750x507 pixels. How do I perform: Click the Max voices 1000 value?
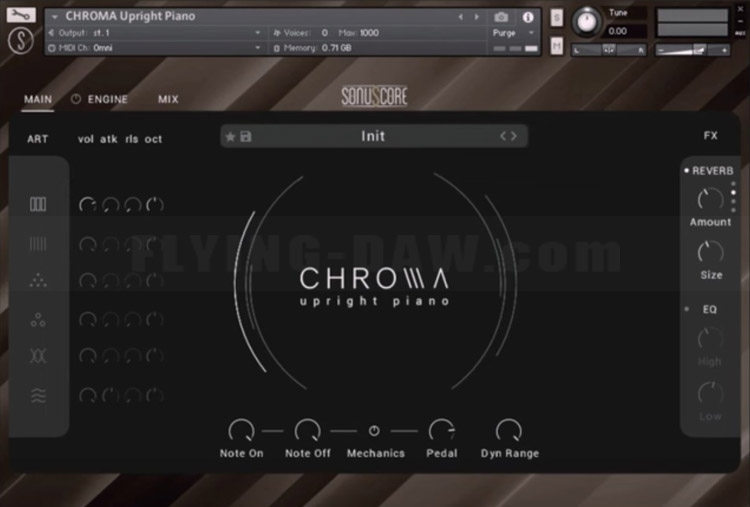369,33
